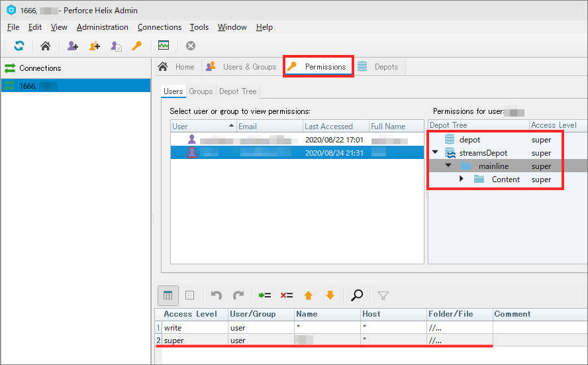
Task: Click the Redo arrow in permissions toolbar
Action: [x=238, y=295]
